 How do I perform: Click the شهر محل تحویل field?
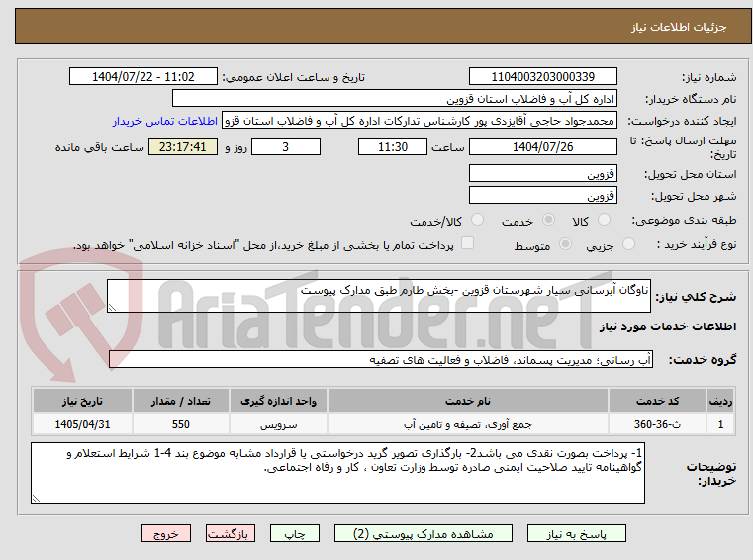(x=542, y=196)
